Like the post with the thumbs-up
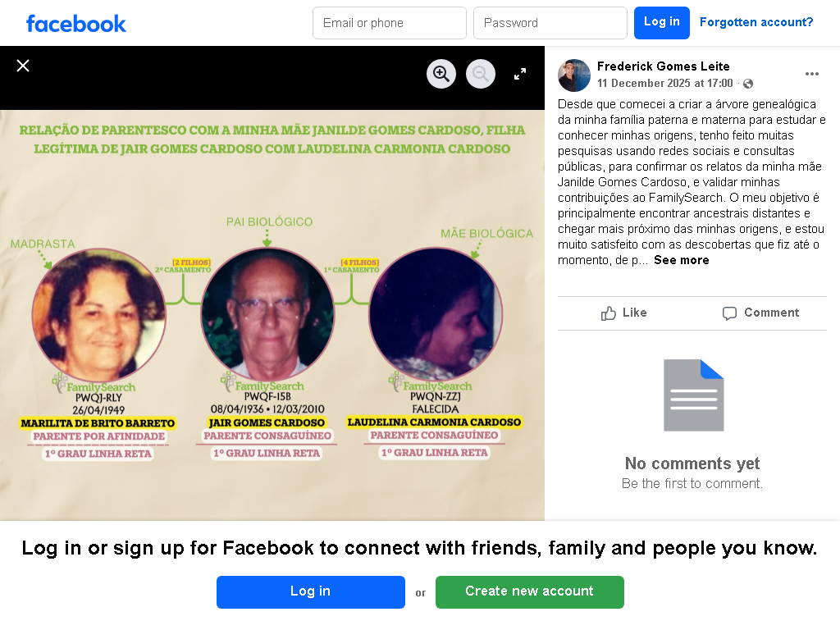This screenshot has height=630, width=840. click(x=624, y=313)
